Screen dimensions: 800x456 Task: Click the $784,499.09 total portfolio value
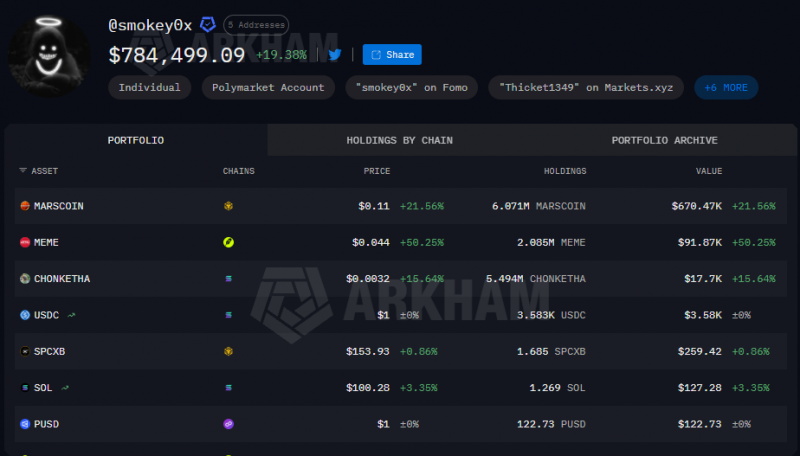coord(177,55)
